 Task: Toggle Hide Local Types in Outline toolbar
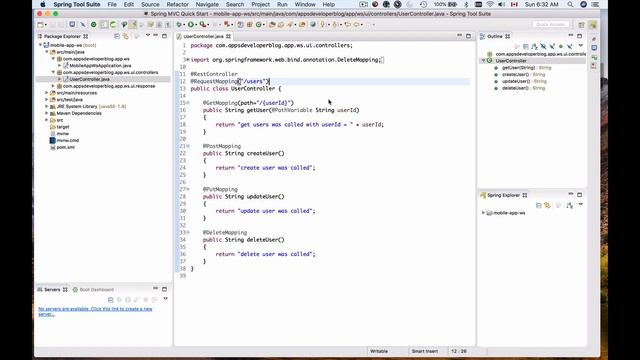tap(570, 46)
